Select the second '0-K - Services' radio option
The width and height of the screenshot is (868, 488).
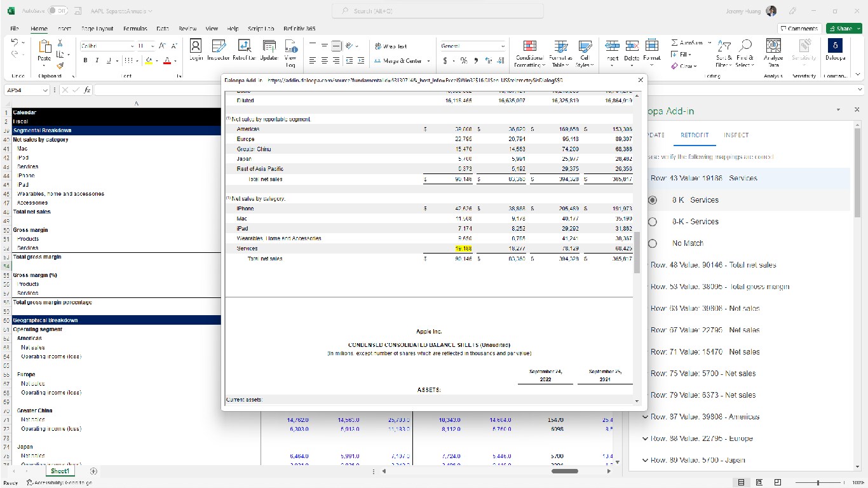coord(652,222)
